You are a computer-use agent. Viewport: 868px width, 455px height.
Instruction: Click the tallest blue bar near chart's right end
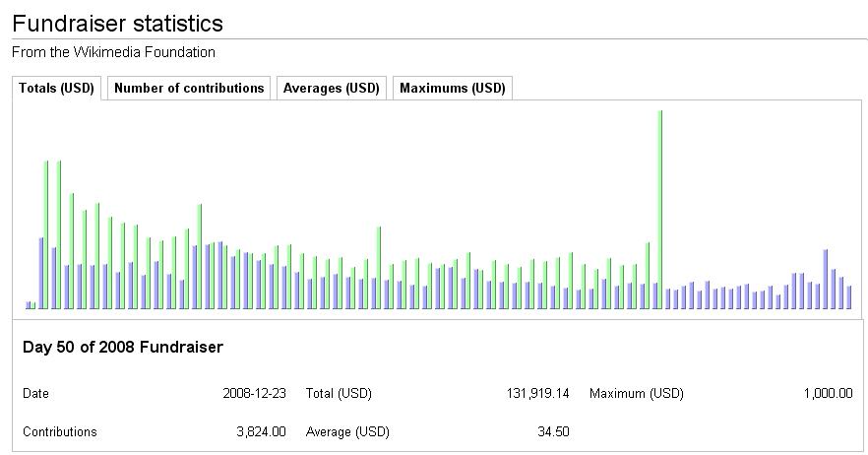click(826, 280)
